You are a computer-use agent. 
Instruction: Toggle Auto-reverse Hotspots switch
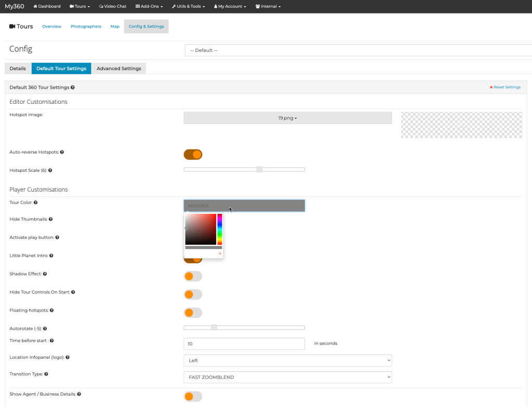coord(193,155)
